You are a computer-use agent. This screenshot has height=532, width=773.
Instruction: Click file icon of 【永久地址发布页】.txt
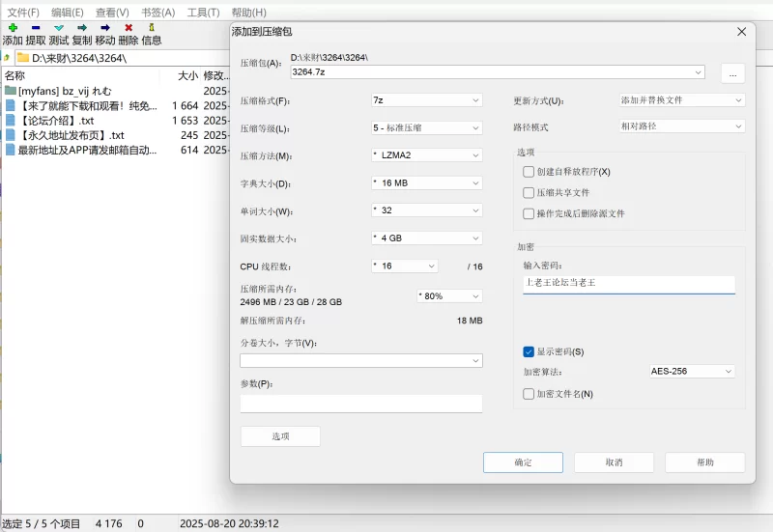pos(11,135)
